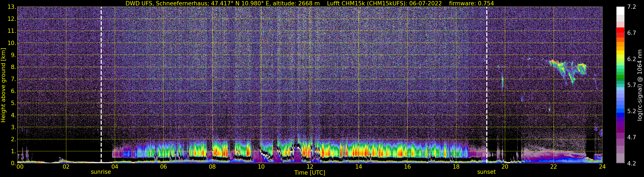This screenshot has width=644, height=177.
Task: Click height axis tick '2.'
Action: [x=13, y=139]
